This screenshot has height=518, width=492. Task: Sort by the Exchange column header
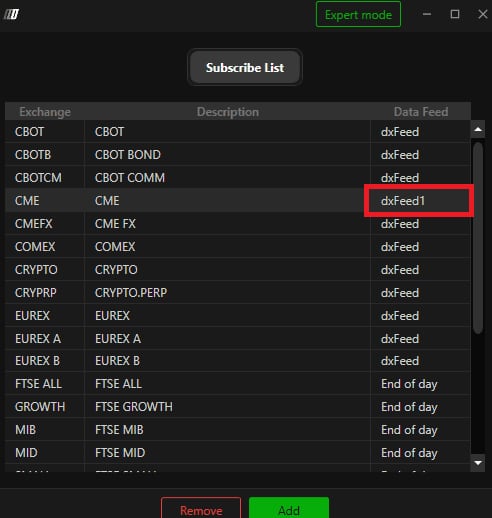[45, 112]
